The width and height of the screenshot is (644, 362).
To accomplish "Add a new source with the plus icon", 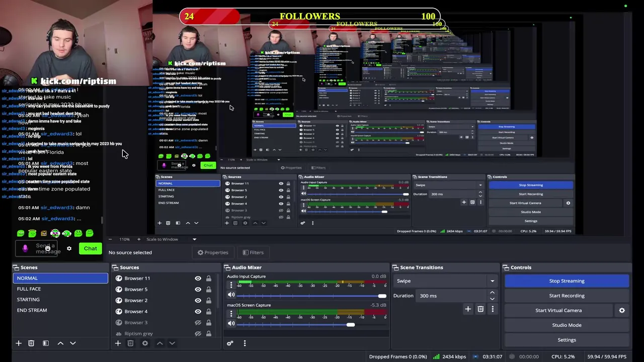I will (x=118, y=343).
